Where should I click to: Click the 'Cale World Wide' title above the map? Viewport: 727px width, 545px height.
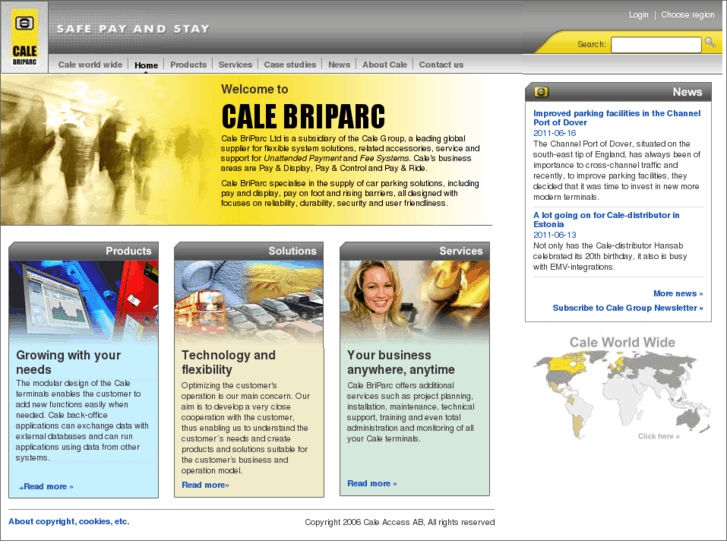coord(622,342)
